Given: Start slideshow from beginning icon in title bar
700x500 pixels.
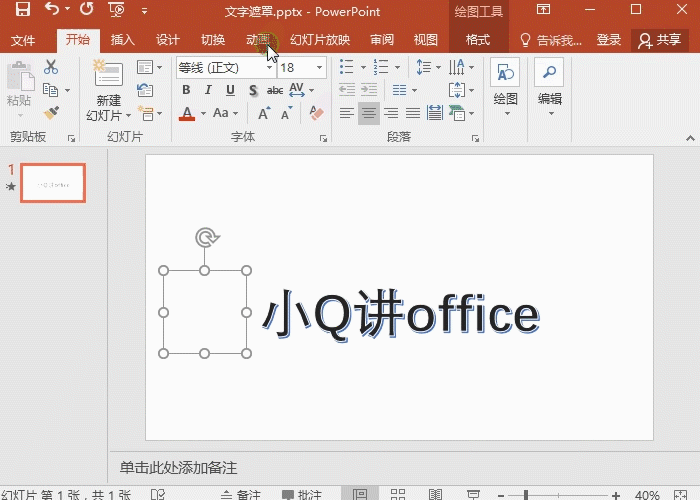Looking at the screenshot, I should 116,9.
